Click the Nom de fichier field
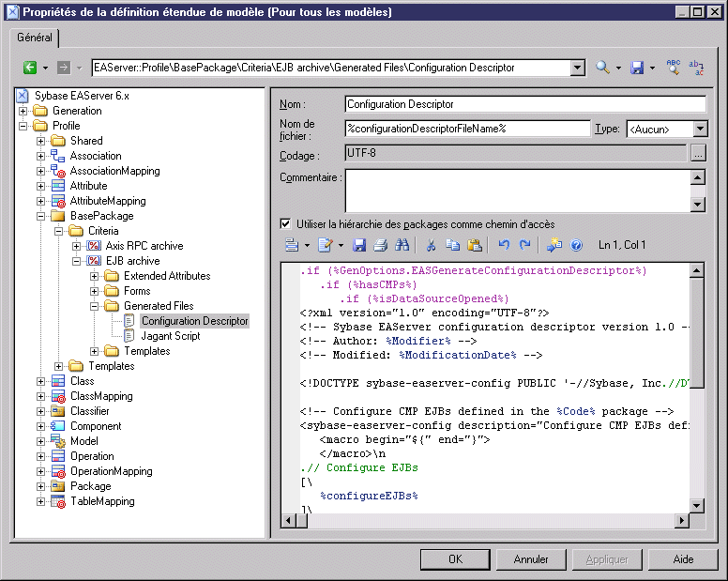 (467, 129)
